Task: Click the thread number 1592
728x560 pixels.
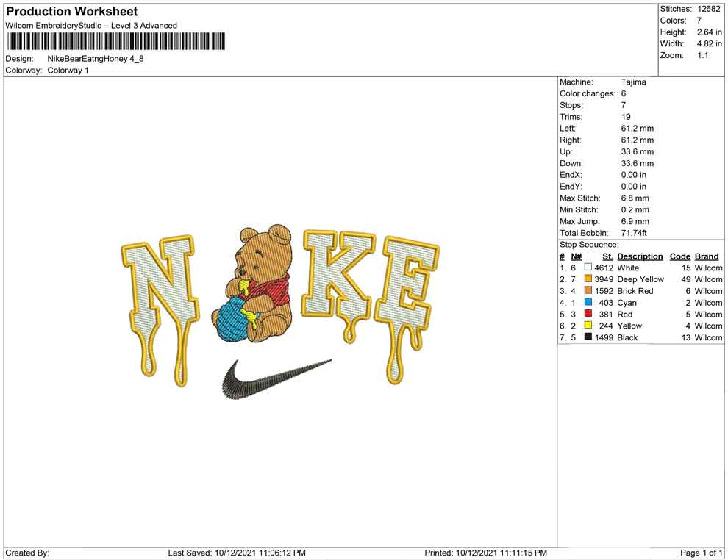Action: coord(604,291)
